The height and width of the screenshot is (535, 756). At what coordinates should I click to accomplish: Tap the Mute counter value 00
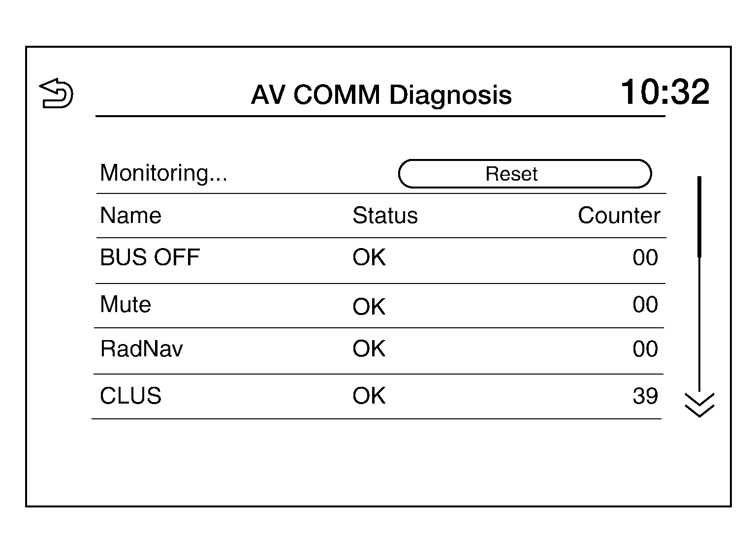click(645, 305)
